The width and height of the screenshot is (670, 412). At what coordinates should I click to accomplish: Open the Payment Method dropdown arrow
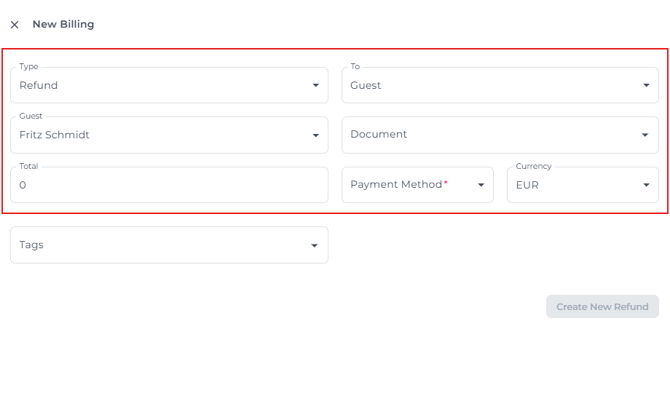tap(481, 185)
